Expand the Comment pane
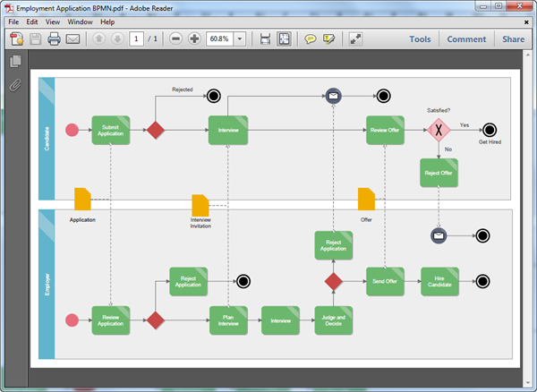Viewport: 537px width, 392px height. click(466, 39)
